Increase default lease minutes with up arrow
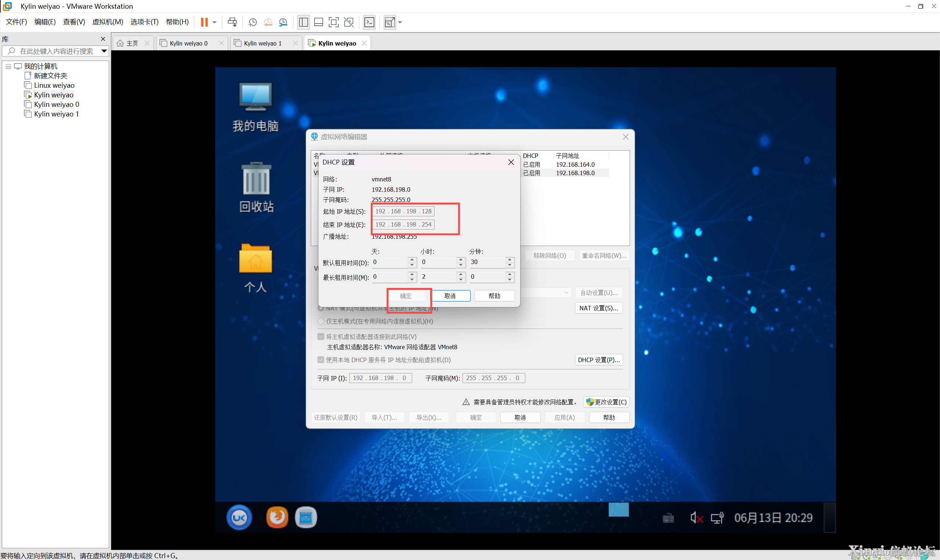Screen dimensions: 940x560 coord(510,260)
